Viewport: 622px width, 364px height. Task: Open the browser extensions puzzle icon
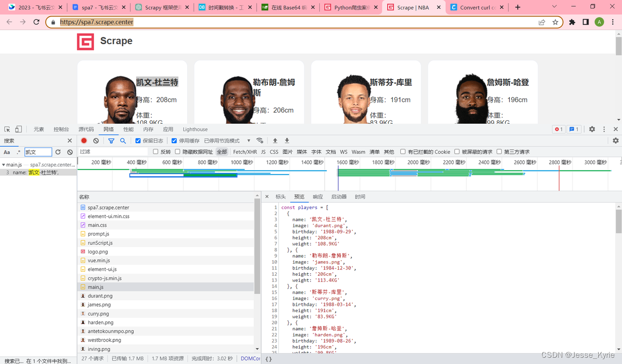572,22
